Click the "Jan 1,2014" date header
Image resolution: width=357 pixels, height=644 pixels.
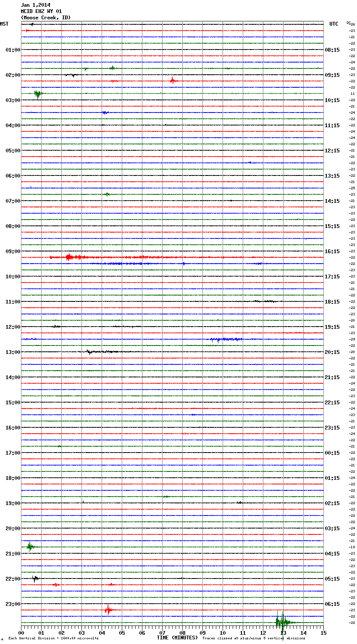(x=36, y=5)
